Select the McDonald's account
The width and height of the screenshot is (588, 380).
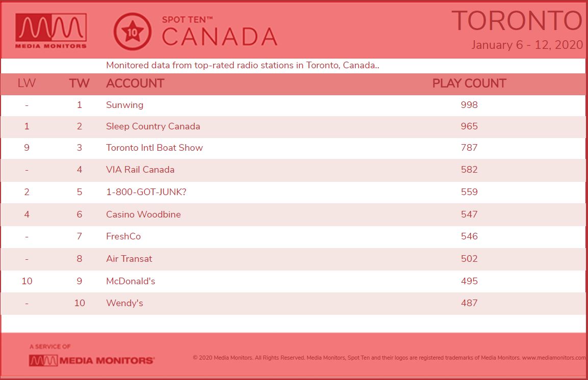pyautogui.click(x=131, y=281)
